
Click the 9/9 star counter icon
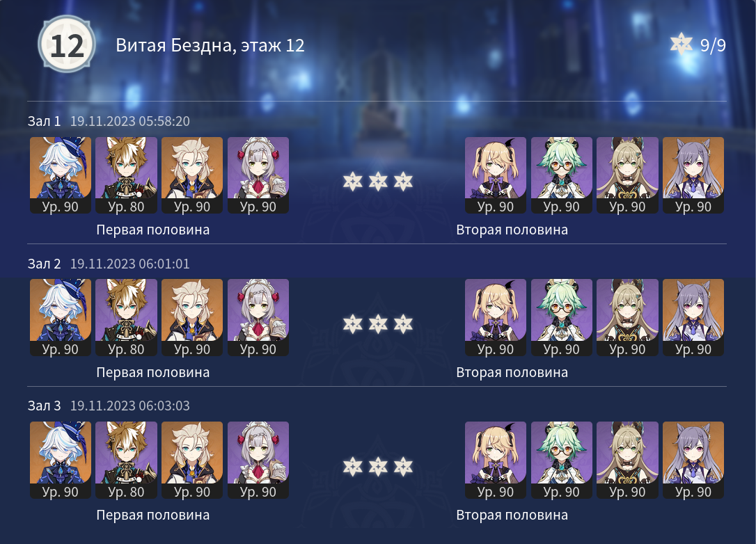pos(682,45)
